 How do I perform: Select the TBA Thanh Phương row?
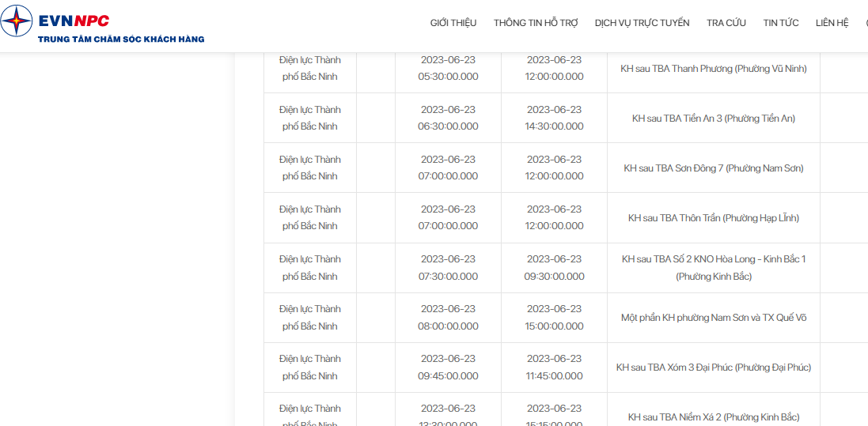[x=566, y=68]
